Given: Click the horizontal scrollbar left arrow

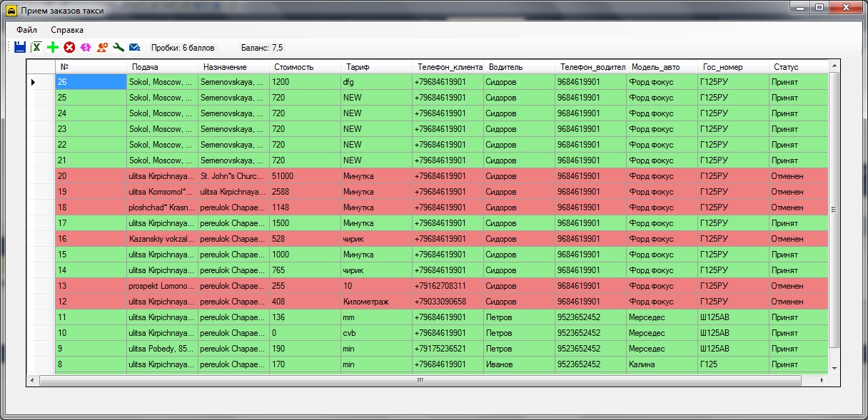Looking at the screenshot, I should click(33, 380).
